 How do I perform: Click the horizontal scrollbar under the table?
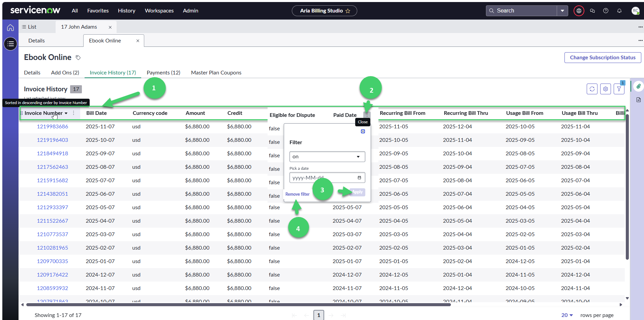(239, 305)
